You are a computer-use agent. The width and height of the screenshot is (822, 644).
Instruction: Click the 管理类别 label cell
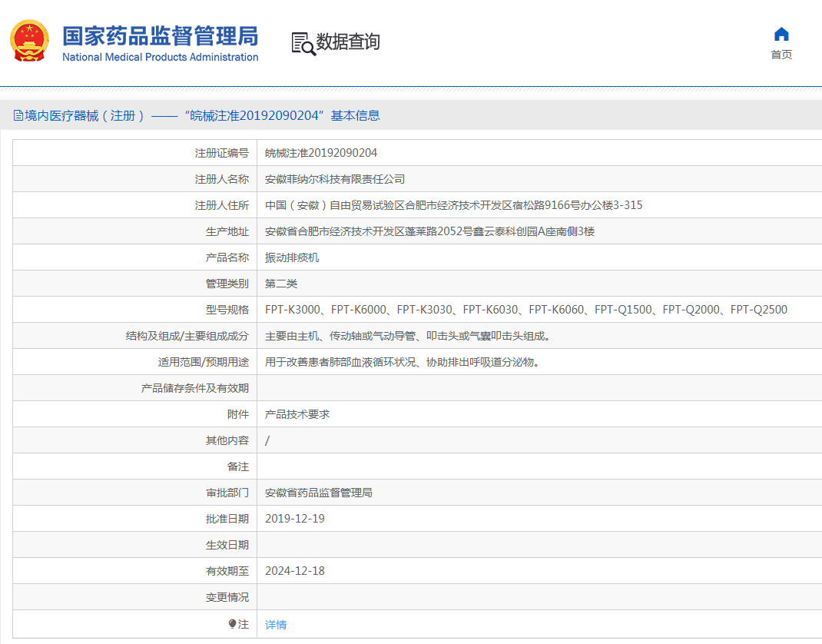[x=134, y=284]
